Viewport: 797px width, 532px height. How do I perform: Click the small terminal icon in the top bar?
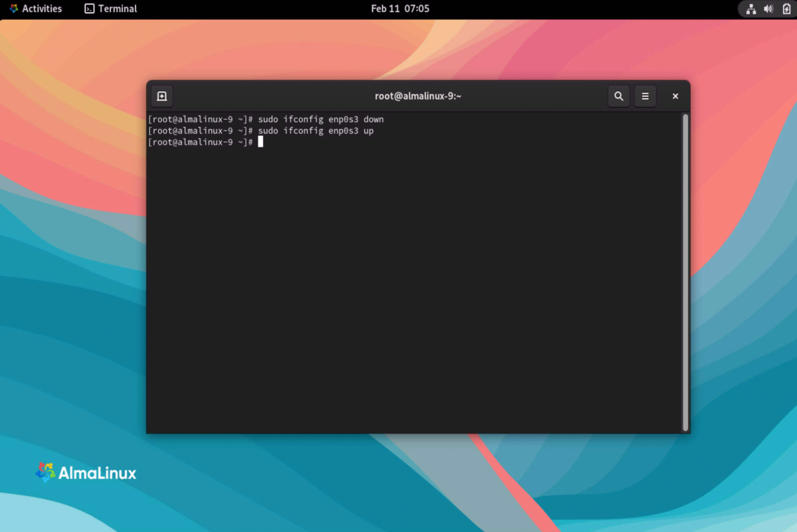coord(90,9)
